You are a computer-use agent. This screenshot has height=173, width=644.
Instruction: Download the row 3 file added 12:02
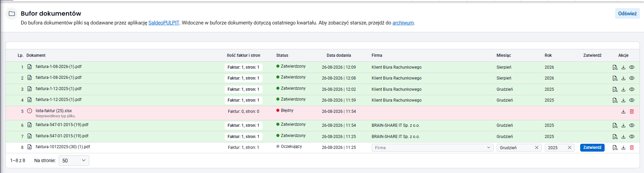[623, 89]
